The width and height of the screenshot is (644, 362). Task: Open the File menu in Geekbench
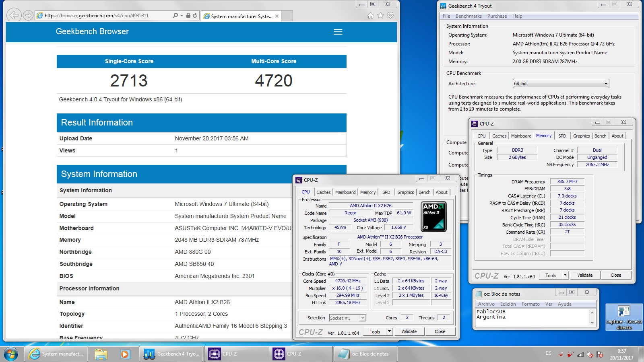446,16
